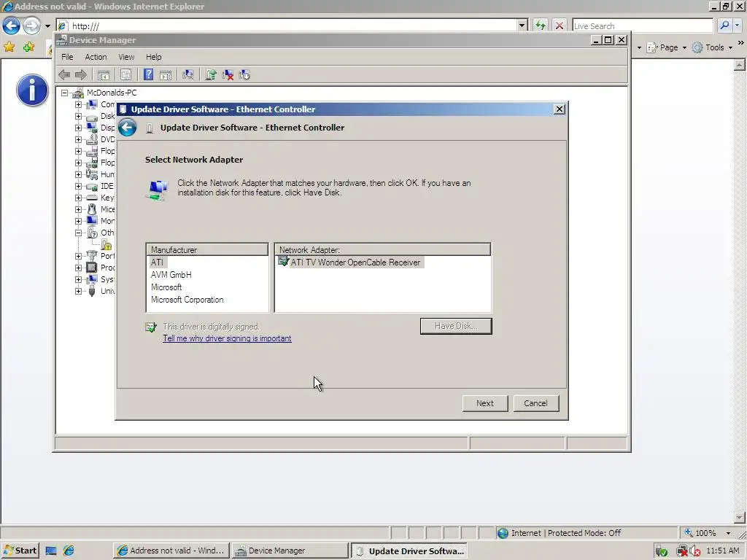Open Device Manager Action menu
Viewport: 747px width, 560px height.
[x=96, y=57]
